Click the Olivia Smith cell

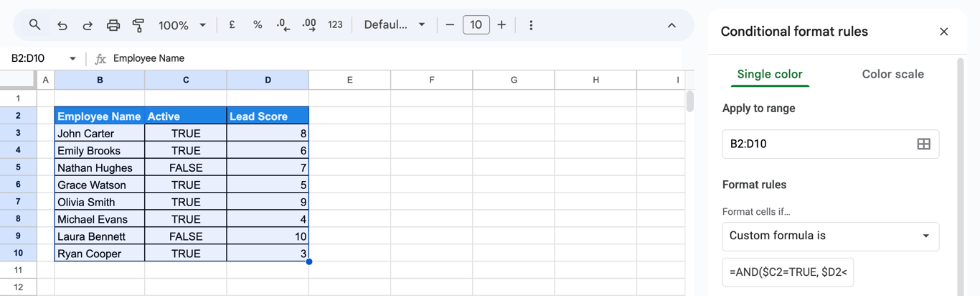[100, 202]
